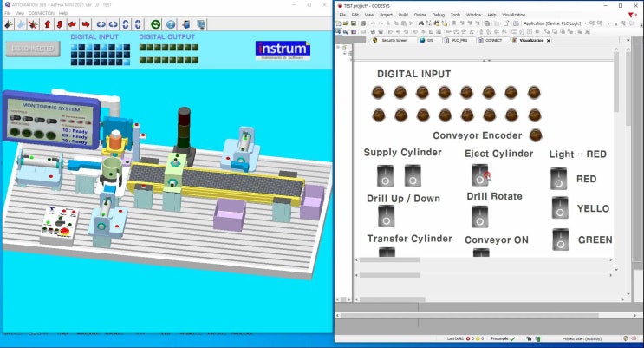Click the DISCONNECTED button
Screen dimensions: 644x348
coord(33,49)
